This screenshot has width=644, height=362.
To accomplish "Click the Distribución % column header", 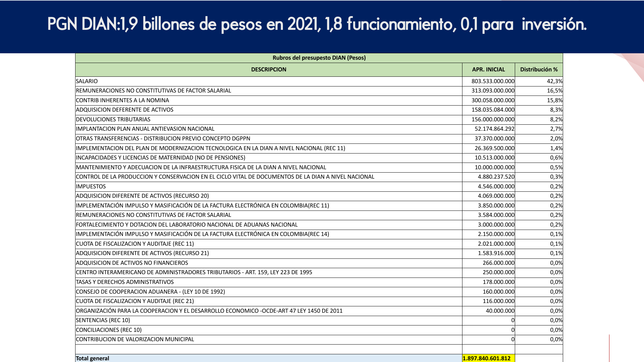I will 539,69.
